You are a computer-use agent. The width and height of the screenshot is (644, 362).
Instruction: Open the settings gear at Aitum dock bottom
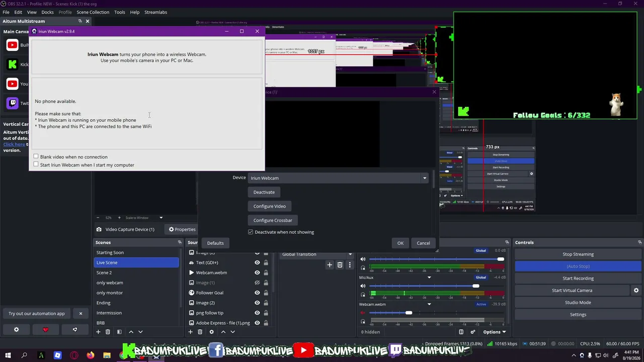point(16,330)
